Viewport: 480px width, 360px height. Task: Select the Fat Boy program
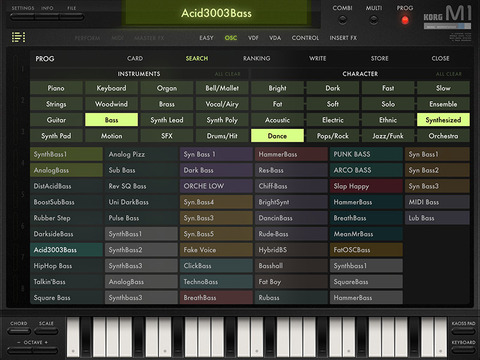coord(291,282)
